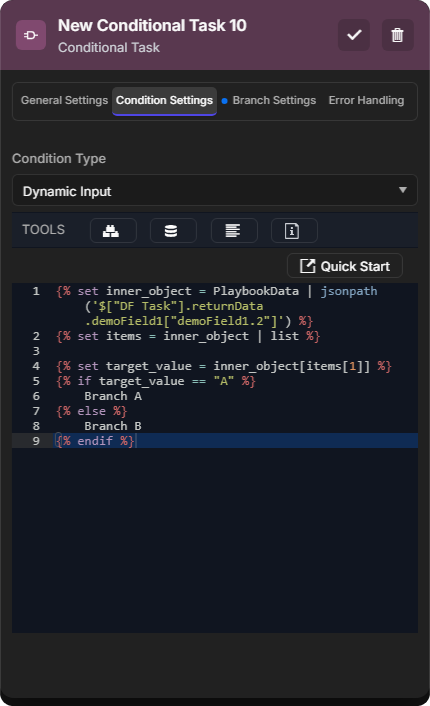The height and width of the screenshot is (706, 430).
Task: Click the word jsonpath in code line 1
Action: pyautogui.click(x=349, y=291)
